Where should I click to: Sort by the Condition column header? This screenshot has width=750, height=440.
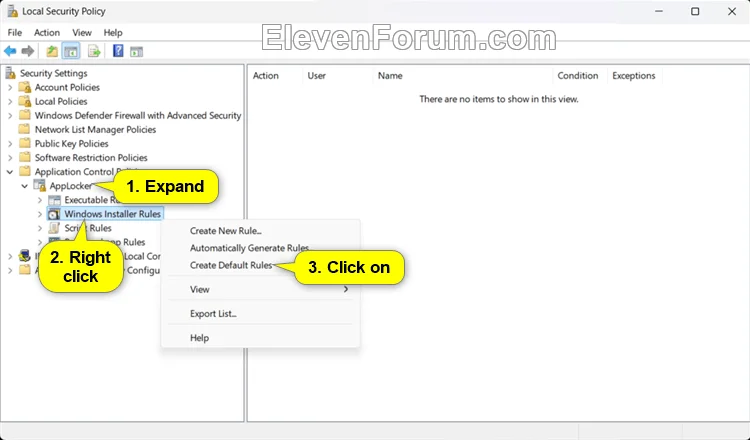[580, 76]
